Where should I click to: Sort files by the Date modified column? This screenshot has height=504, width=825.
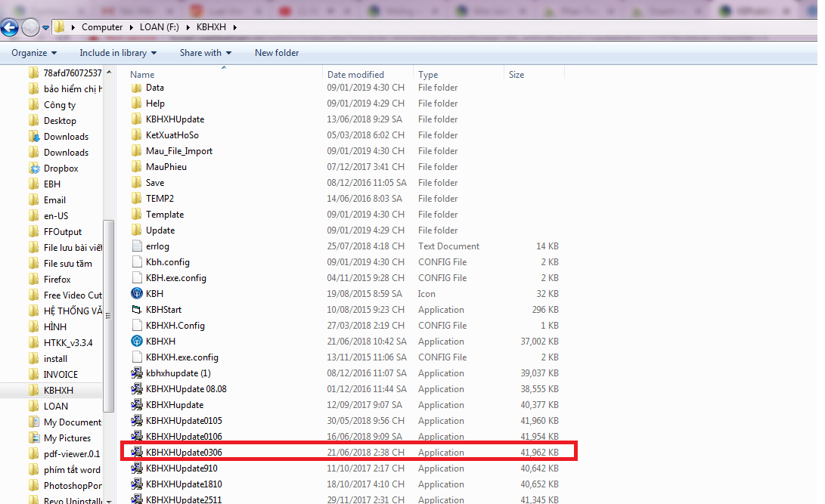point(355,75)
